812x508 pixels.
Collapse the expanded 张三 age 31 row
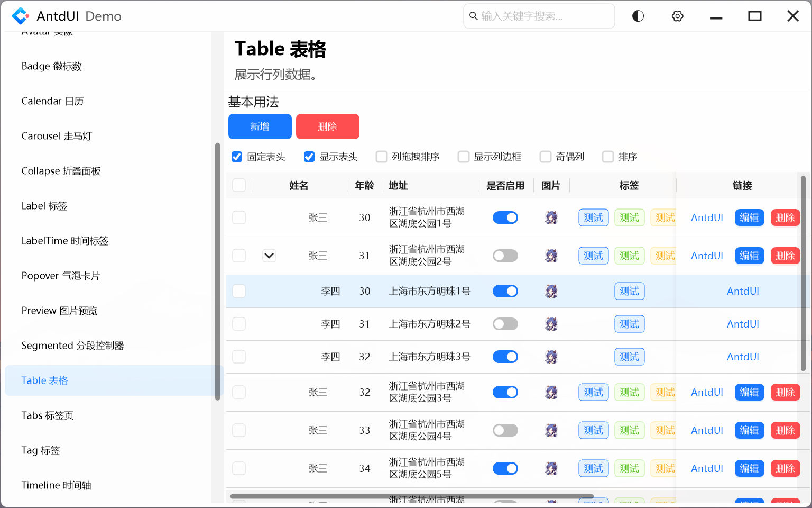pos(269,256)
